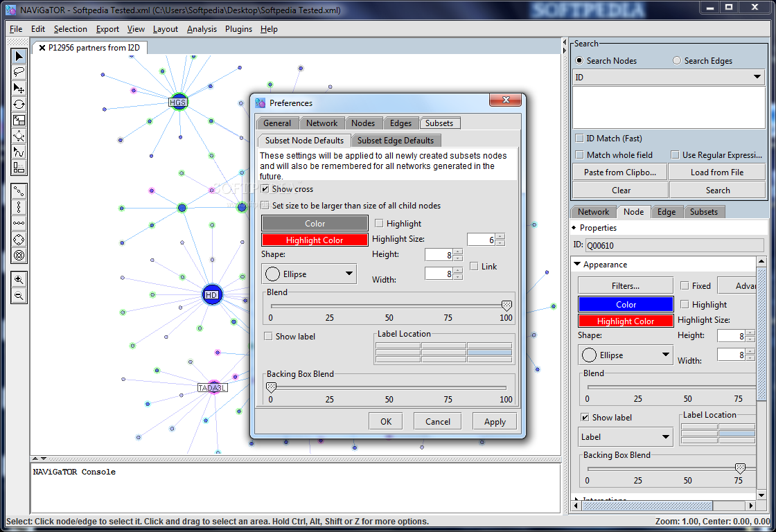Screen dimensions: 776x532
Task: Click the align blocks layout tool
Action: click(x=19, y=167)
